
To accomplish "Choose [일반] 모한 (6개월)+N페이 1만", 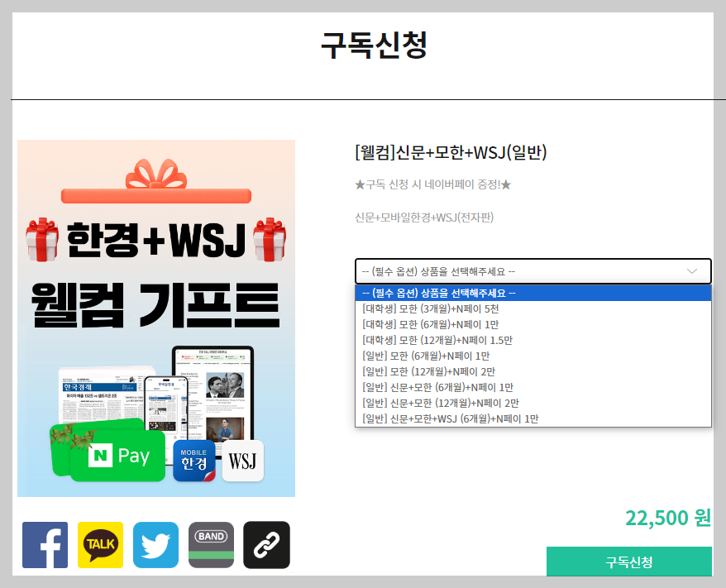I will tap(533, 356).
